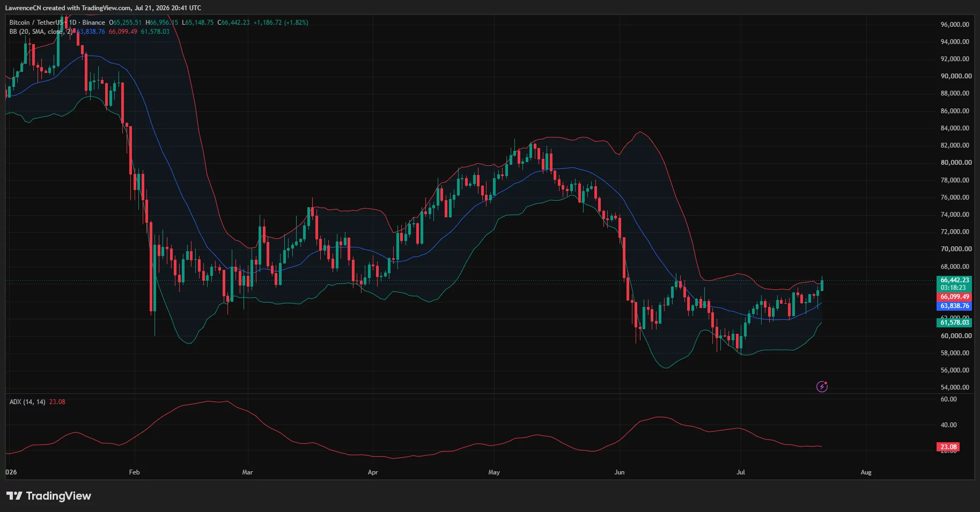Click the close value 66,442.23 in the symbol legend
Screen dimensions: 980x512
[x=235, y=23]
